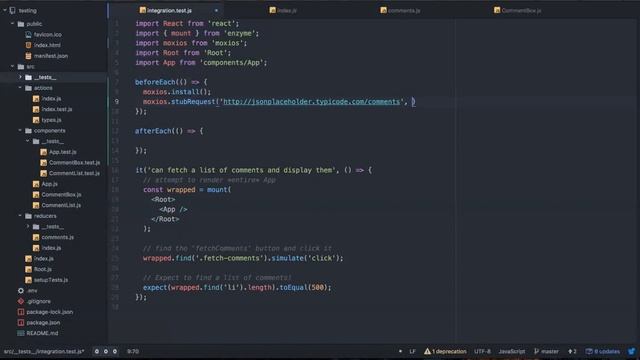Viewport: 640px width, 360px height.
Task: Collapse the components folder chevron
Action: [x=20, y=130]
